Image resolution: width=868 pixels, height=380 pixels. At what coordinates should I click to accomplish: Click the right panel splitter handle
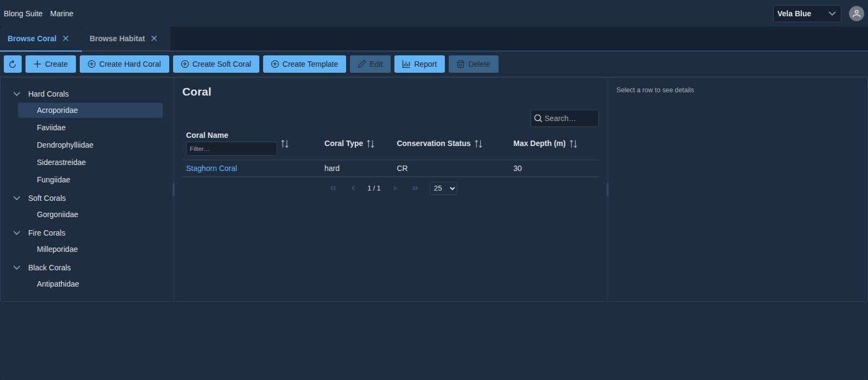[608, 189]
